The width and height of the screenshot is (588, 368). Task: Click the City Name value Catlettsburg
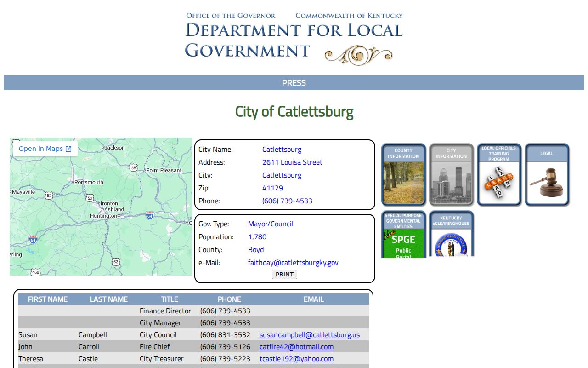[282, 149]
